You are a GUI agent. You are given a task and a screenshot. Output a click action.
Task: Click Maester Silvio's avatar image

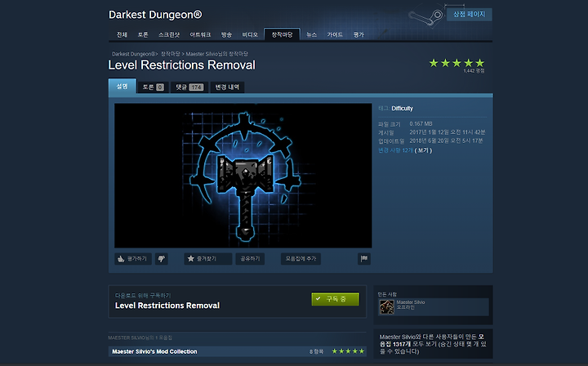tap(386, 307)
